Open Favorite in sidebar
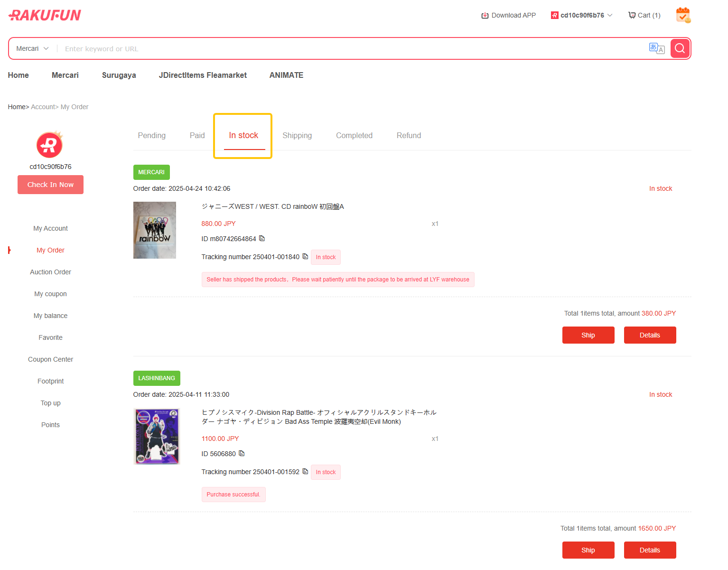Viewport: 728px width, 570px height. (x=50, y=337)
